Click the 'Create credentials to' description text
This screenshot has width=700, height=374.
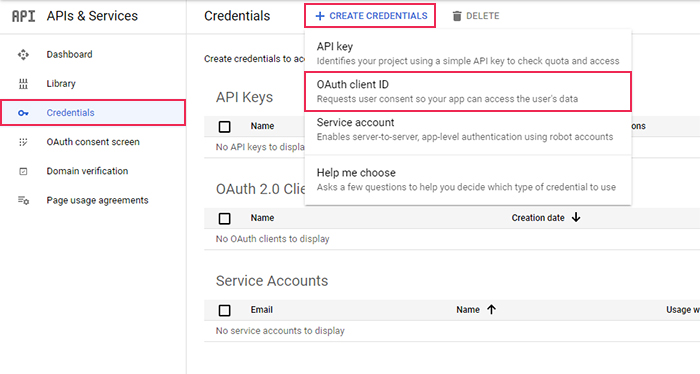[x=254, y=59]
